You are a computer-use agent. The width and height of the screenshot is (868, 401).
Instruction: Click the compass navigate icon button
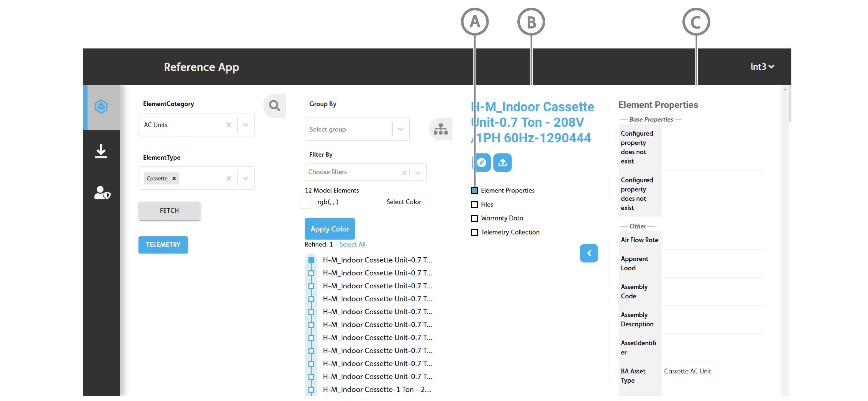[482, 163]
